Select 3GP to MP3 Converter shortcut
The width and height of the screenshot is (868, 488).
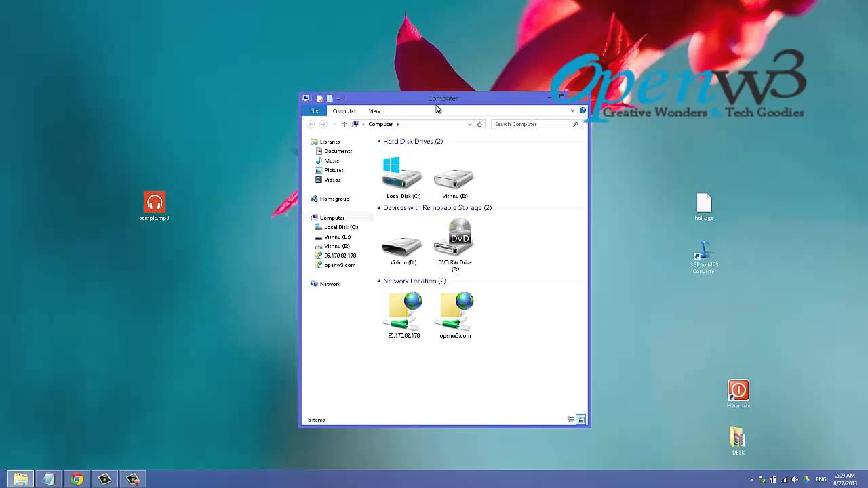[704, 258]
